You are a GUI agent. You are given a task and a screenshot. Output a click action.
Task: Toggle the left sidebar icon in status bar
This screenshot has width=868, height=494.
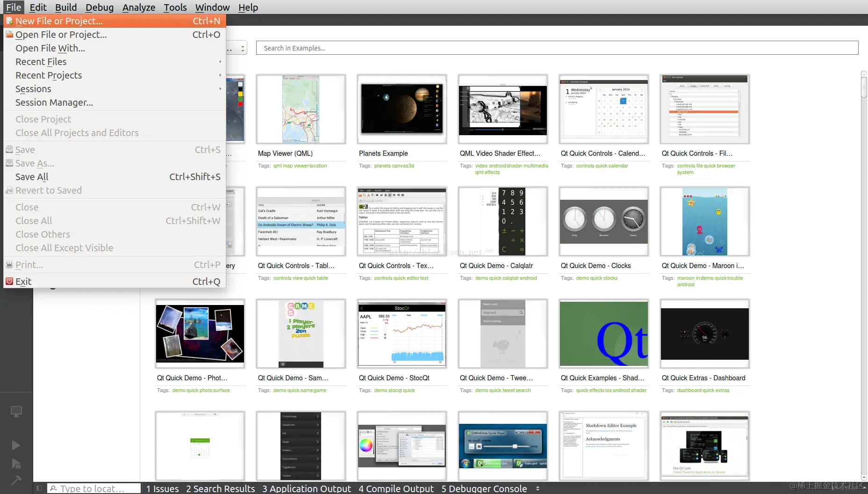click(39, 488)
